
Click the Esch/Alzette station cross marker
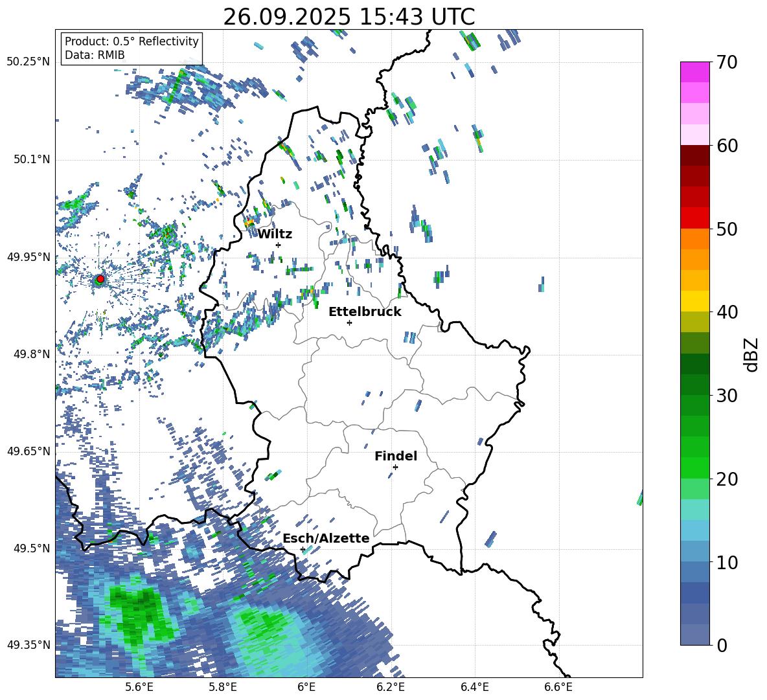click(303, 549)
